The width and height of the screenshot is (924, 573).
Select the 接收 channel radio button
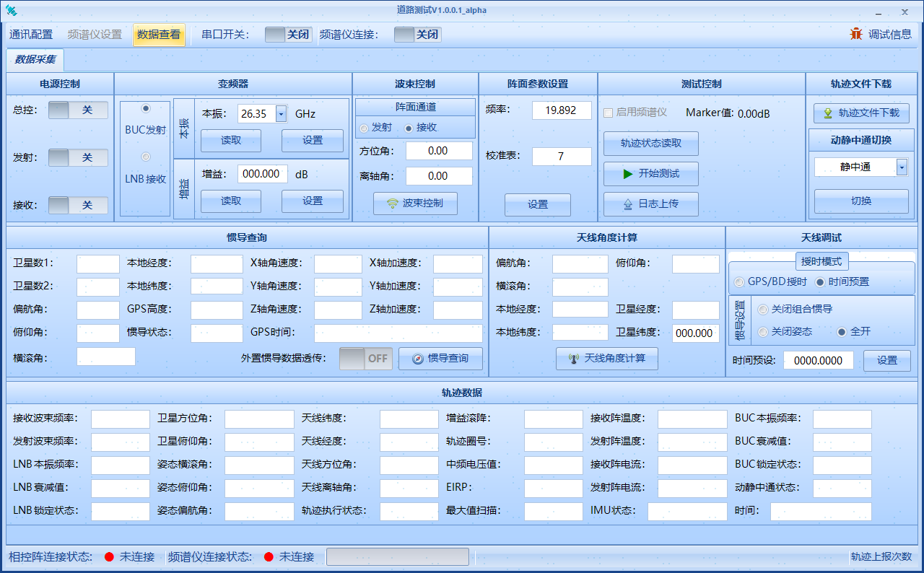(421, 128)
